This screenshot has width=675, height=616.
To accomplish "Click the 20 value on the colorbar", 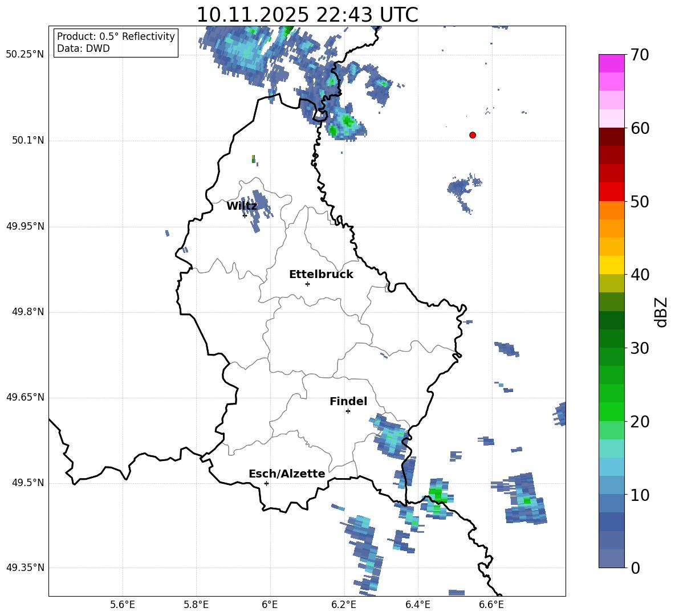I will point(639,422).
